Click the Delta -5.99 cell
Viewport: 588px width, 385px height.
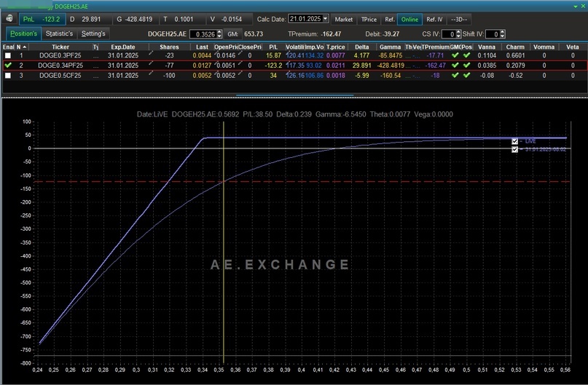(362, 75)
